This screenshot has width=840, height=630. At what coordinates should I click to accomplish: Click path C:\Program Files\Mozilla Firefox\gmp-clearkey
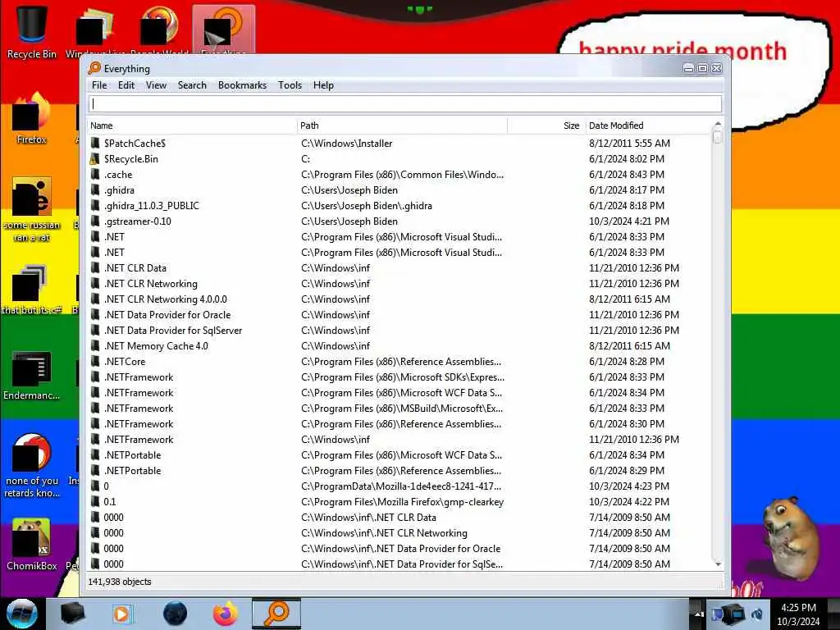pos(402,501)
